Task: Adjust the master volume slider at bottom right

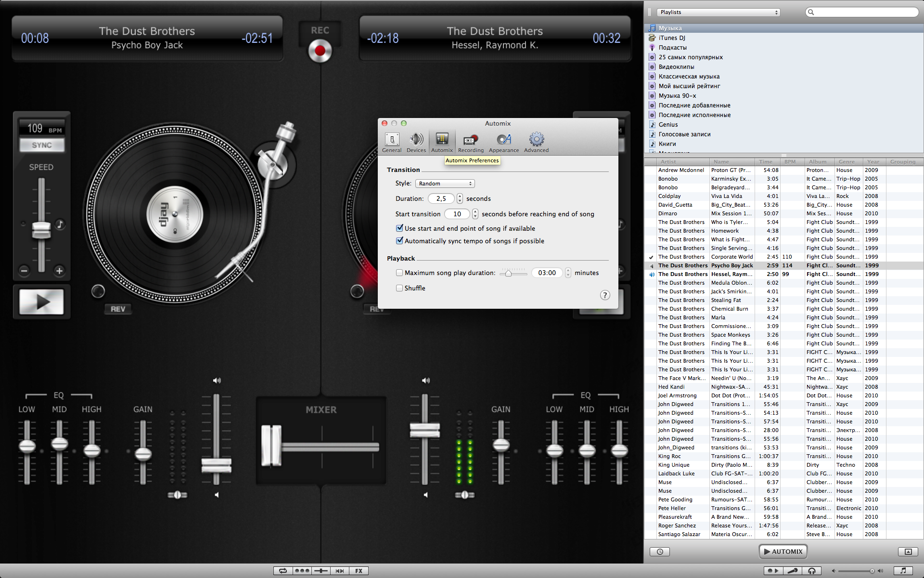Action: pyautogui.click(x=872, y=571)
